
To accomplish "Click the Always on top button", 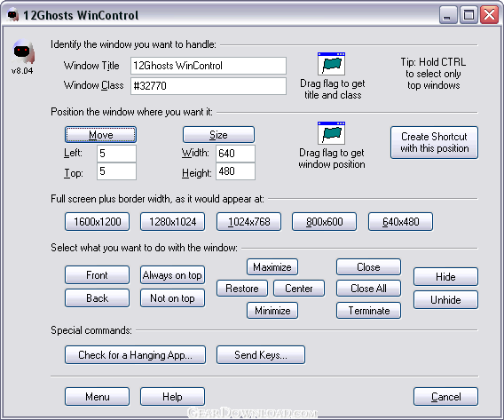I will click(x=172, y=275).
